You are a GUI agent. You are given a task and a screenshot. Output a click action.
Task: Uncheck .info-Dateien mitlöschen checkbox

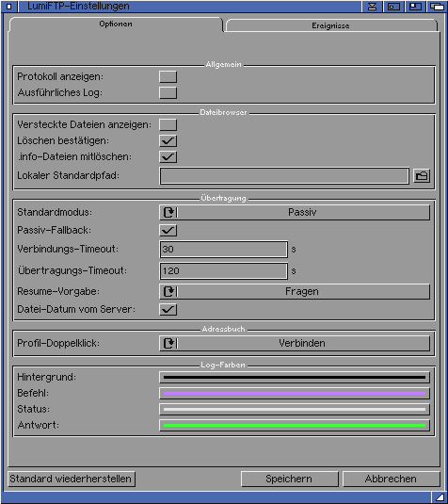click(168, 157)
